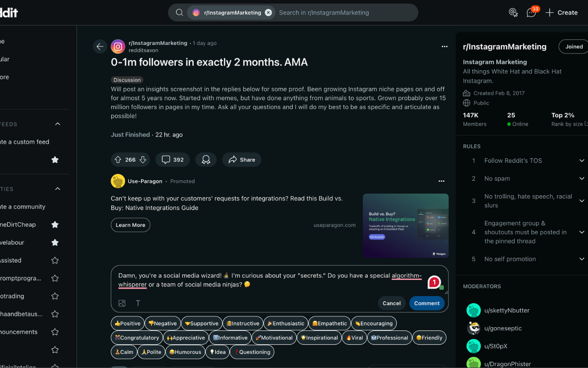Screen dimensions: 588x368
Task: Go back using the arrow icon
Action: [x=100, y=46]
